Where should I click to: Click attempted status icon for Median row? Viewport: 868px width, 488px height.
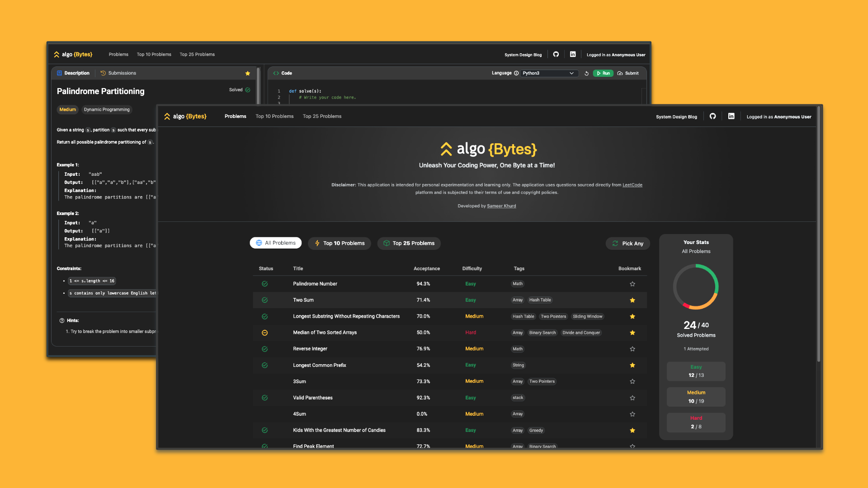[264, 333]
